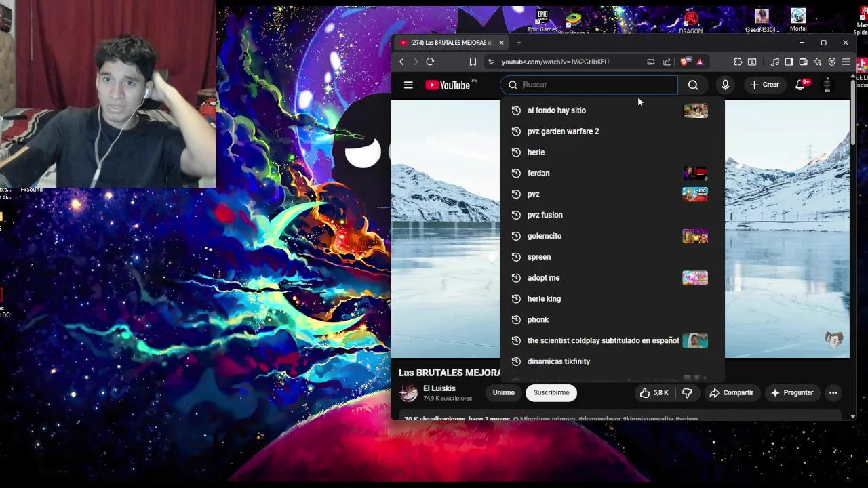Screen dimensions: 868x488
Task: Choose suggestion 'al fondo hay sitio'
Action: [x=612, y=110]
